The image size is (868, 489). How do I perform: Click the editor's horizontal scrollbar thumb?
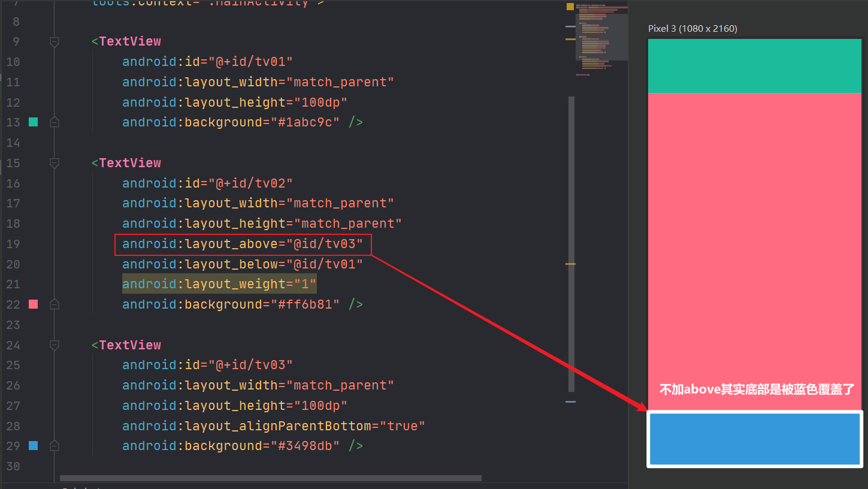pos(271,478)
